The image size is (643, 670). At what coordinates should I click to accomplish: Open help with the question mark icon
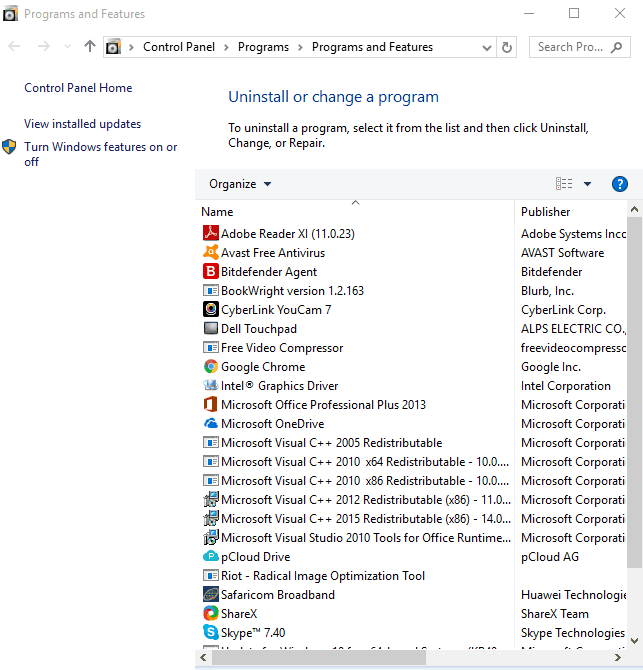[619, 184]
